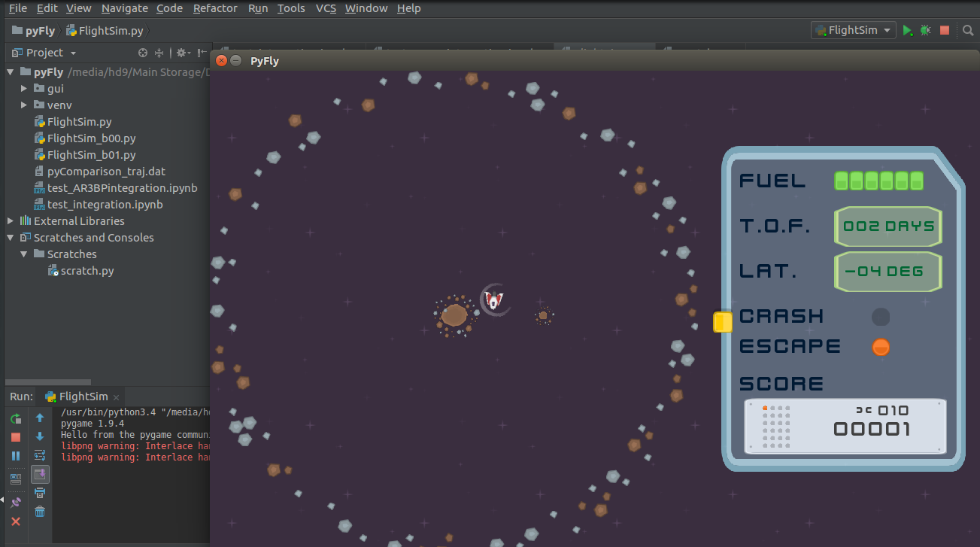This screenshot has height=547, width=980.
Task: Open the Edit menu
Action: click(47, 8)
